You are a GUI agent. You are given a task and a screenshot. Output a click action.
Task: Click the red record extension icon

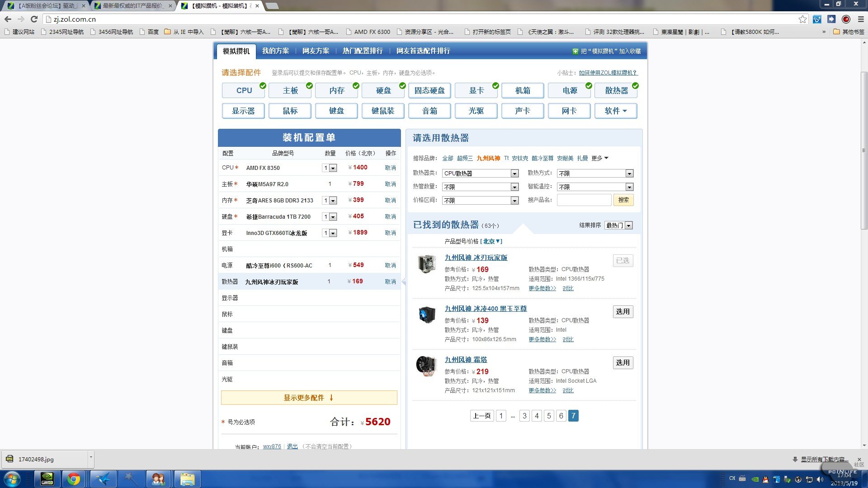846,19
